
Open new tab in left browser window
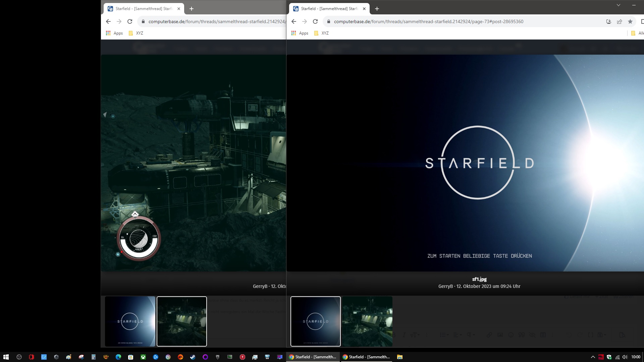[192, 9]
